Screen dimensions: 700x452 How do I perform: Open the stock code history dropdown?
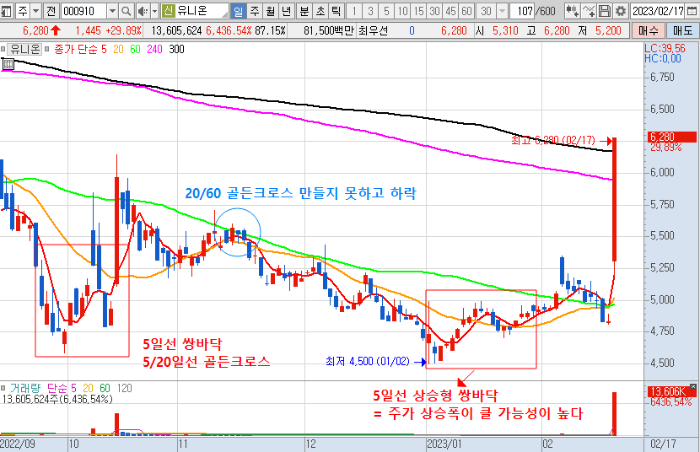coord(112,11)
